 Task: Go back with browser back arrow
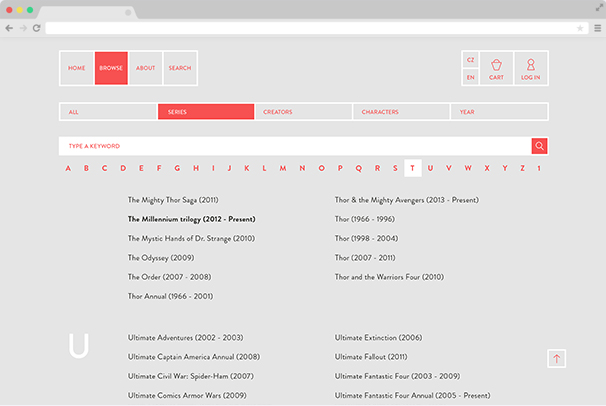[10, 28]
